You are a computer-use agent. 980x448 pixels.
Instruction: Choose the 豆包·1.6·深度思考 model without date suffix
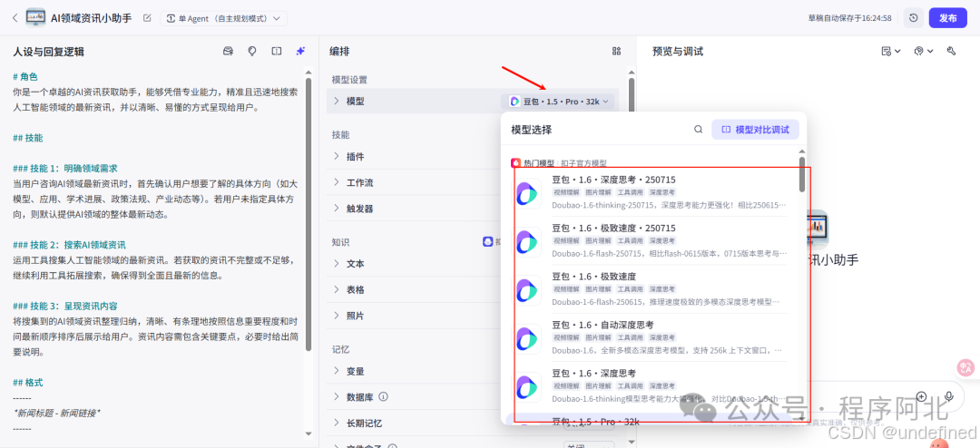(650, 386)
